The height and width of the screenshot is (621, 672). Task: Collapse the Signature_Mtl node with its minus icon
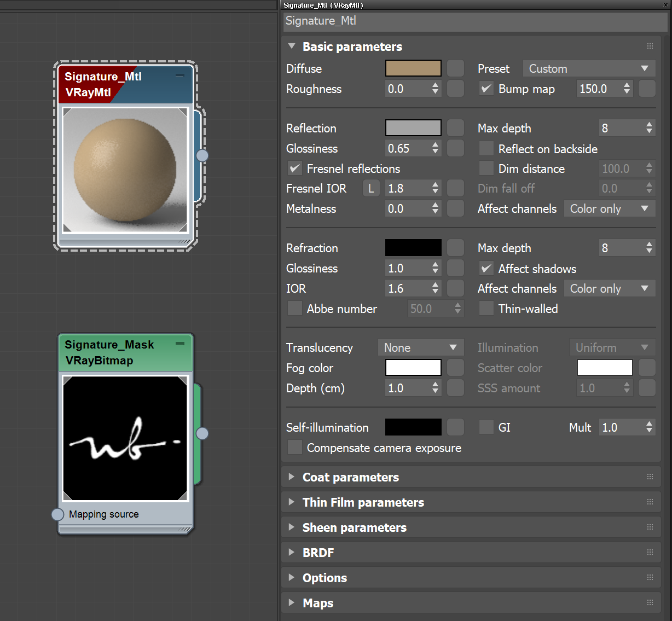pos(179,76)
